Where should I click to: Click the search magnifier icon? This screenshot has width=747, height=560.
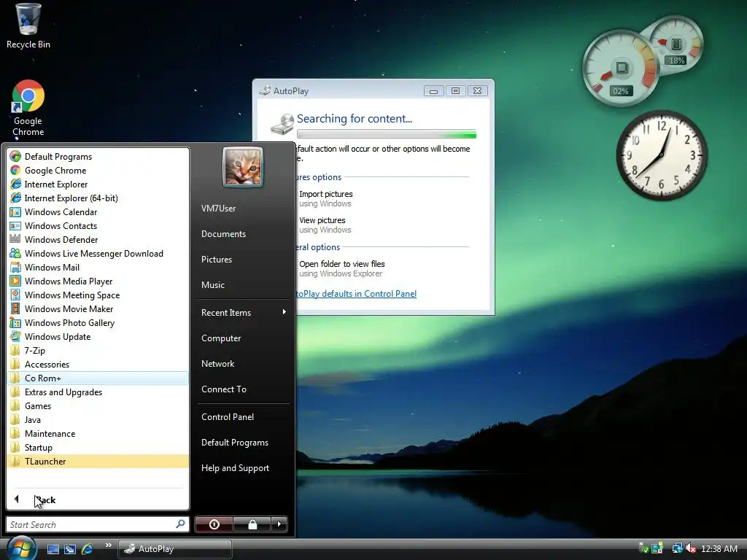[x=180, y=524]
